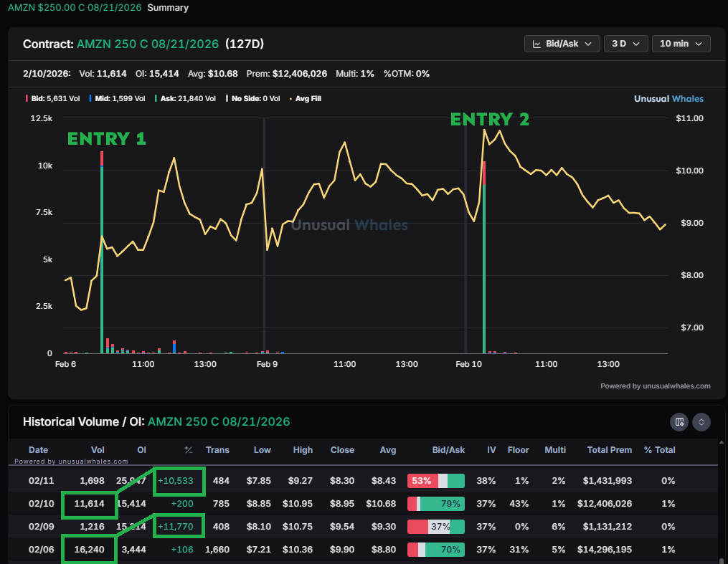Sort table by Close column header
Viewport: 728px width, 564px height.
[x=342, y=450]
